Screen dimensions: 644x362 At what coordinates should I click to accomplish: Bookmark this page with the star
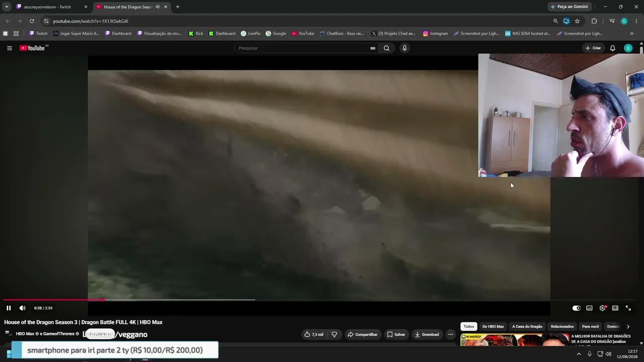click(x=577, y=21)
